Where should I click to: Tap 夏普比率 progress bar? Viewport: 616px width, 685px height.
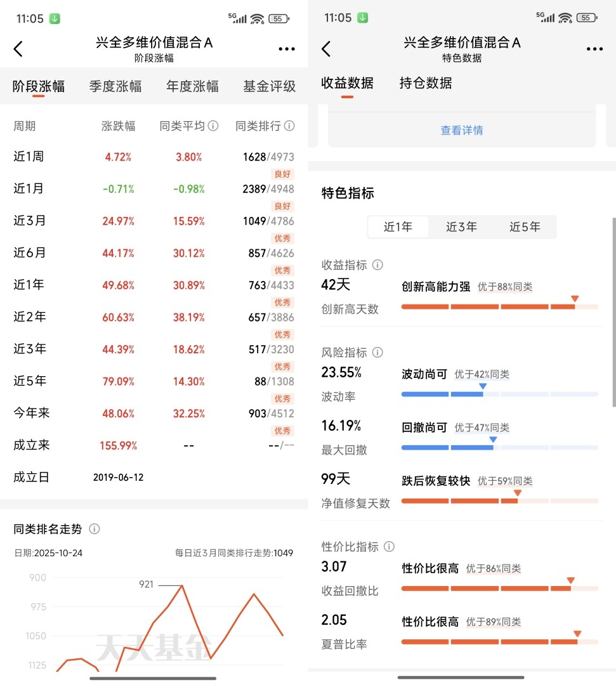point(499,642)
